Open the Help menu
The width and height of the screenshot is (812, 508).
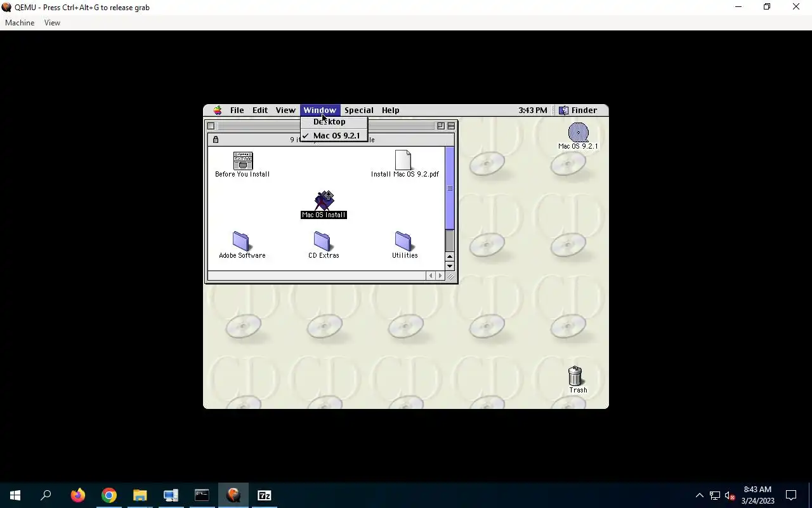coord(391,110)
